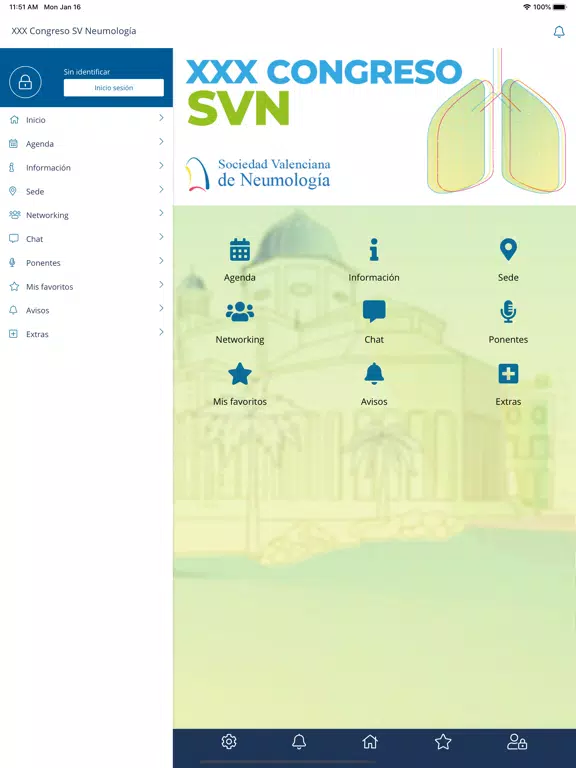The width and height of the screenshot is (576, 768).
Task: Select the Sede location pin in the sidebar
Action: click(13, 191)
